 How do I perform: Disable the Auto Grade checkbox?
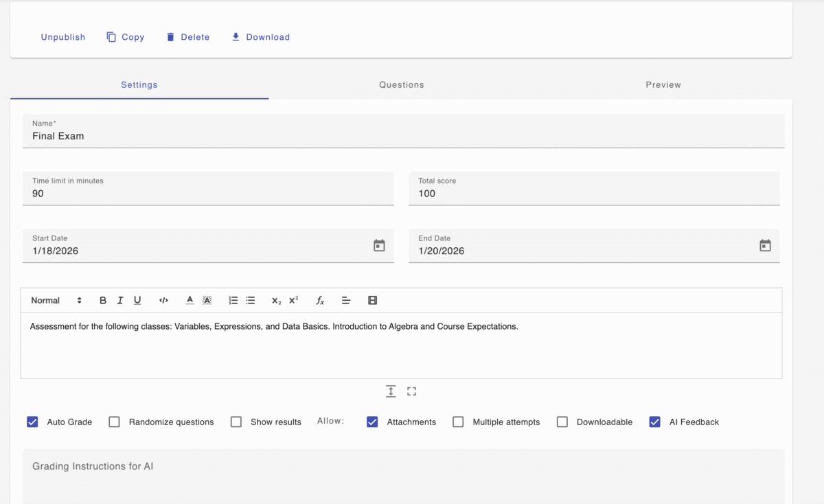[x=32, y=422]
